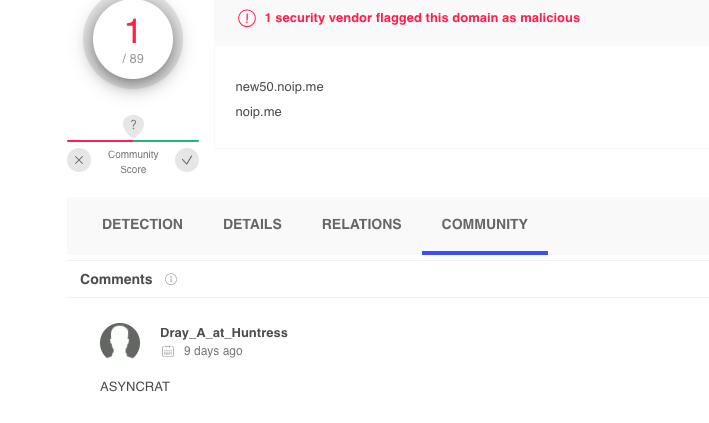Image resolution: width=709 pixels, height=423 pixels.
Task: Click the question mark community score marker
Action: [x=133, y=126]
